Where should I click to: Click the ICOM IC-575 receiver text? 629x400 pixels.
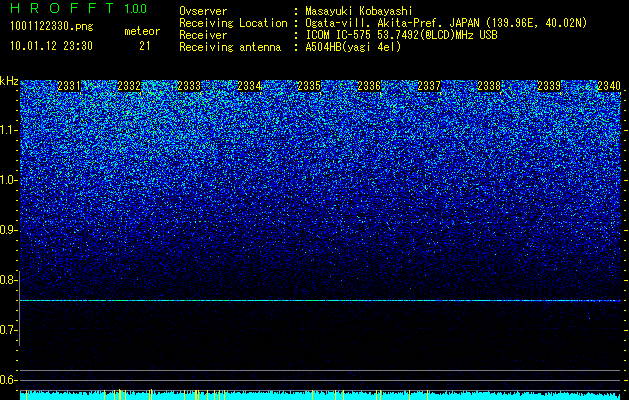pos(401,35)
